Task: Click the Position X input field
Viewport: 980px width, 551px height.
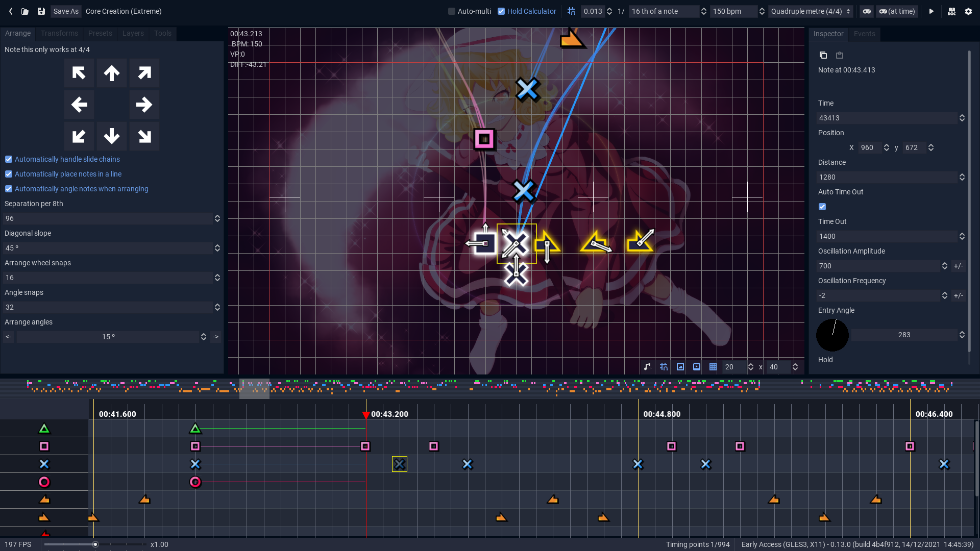Action: point(870,147)
